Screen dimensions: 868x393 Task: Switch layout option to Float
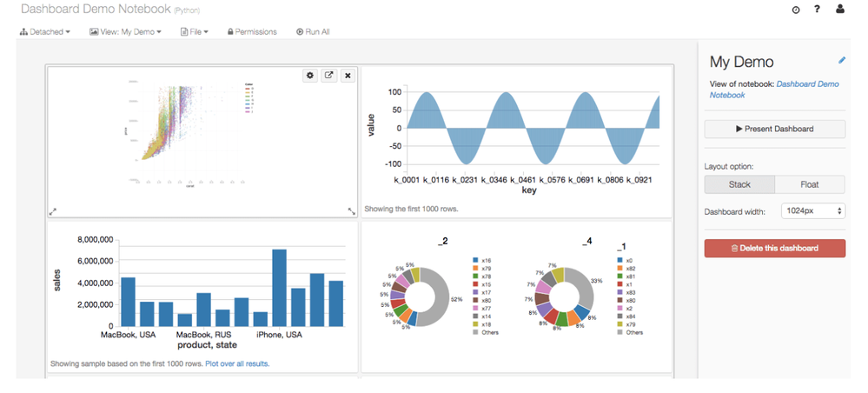[809, 184]
